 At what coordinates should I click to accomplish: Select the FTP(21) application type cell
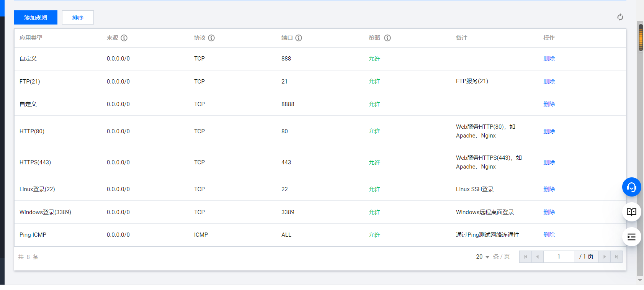(x=30, y=82)
